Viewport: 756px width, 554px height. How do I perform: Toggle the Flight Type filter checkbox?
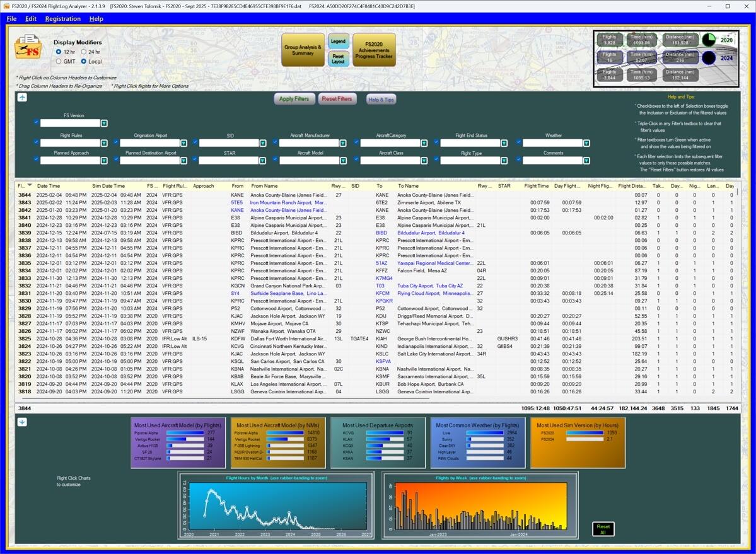pos(436,159)
